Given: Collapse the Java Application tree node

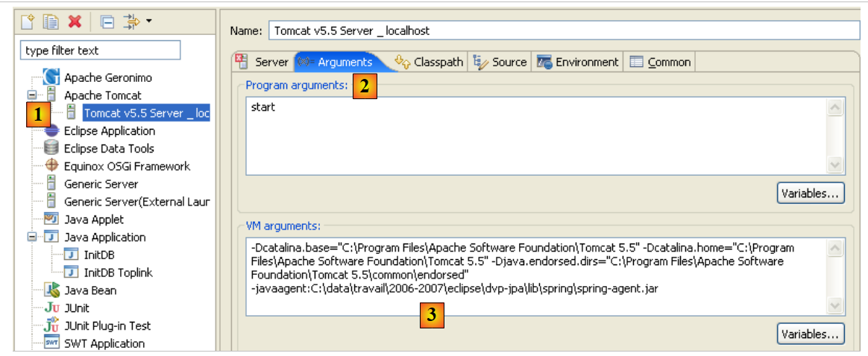Looking at the screenshot, I should [32, 237].
